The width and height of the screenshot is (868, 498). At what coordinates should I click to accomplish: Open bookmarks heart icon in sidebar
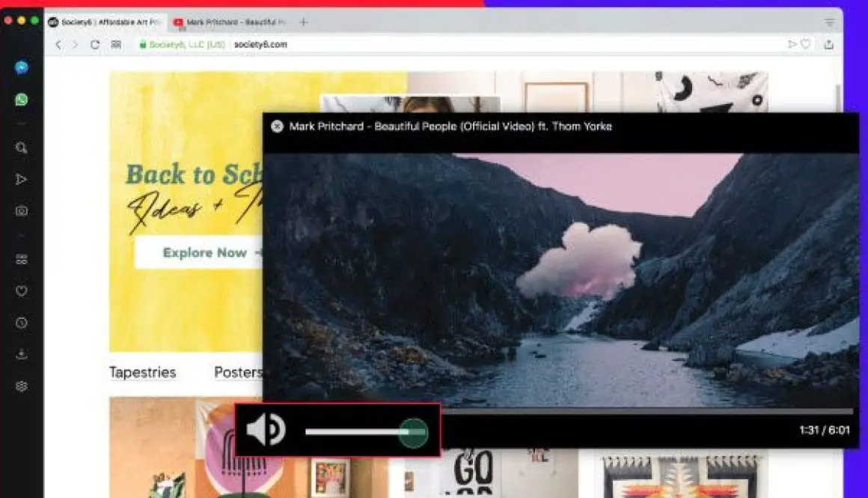22,291
